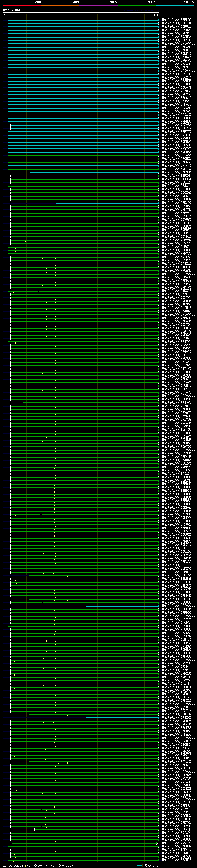
Task: Open hit UniRef100_B9S5G6
Action: point(177,37)
